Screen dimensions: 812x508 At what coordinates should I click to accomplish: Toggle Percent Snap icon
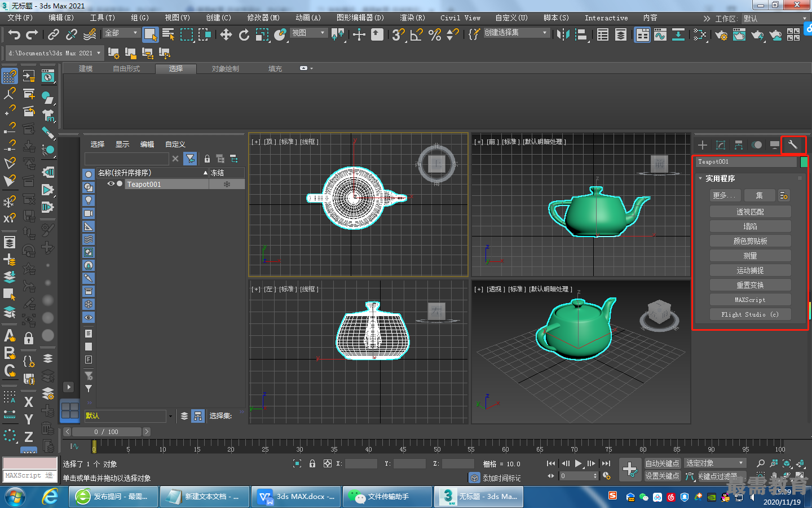click(435, 35)
